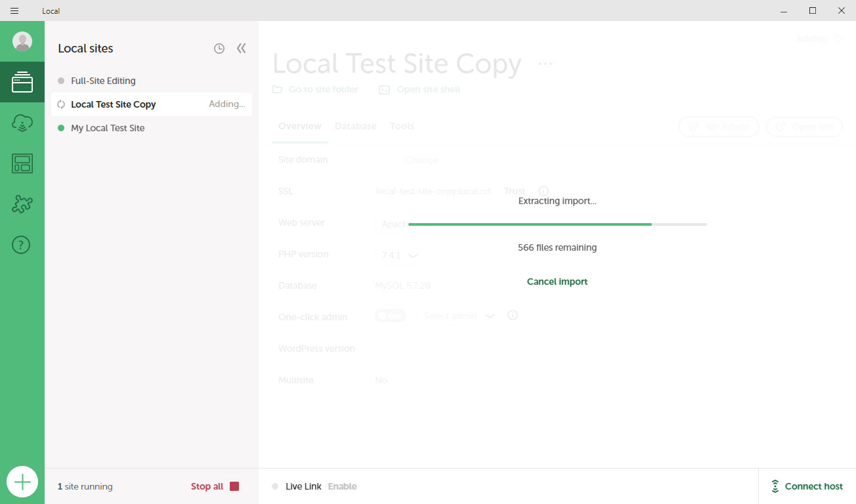Minimize the Local window
This screenshot has height=504, width=856.
(784, 10)
